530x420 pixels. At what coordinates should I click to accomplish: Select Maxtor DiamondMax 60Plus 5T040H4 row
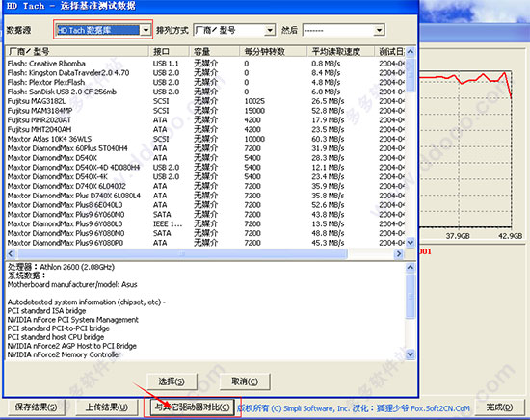pyautogui.click(x=205, y=148)
